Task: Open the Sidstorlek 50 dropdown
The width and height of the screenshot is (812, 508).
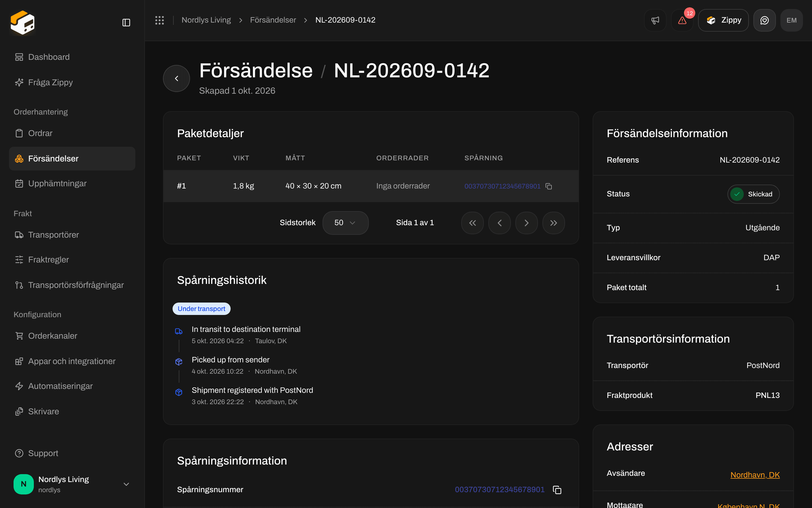Action: 345,223
